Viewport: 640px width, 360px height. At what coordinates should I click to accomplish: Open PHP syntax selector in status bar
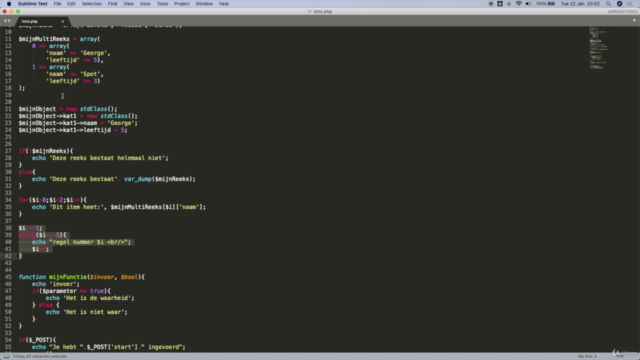620,356
